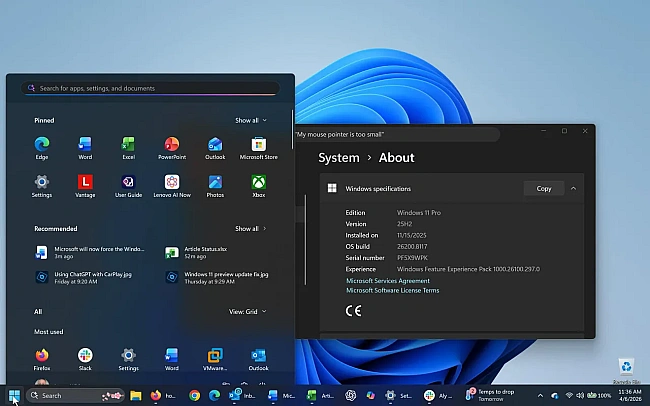
Task: Open Lenovo AI Now app
Action: click(x=172, y=184)
